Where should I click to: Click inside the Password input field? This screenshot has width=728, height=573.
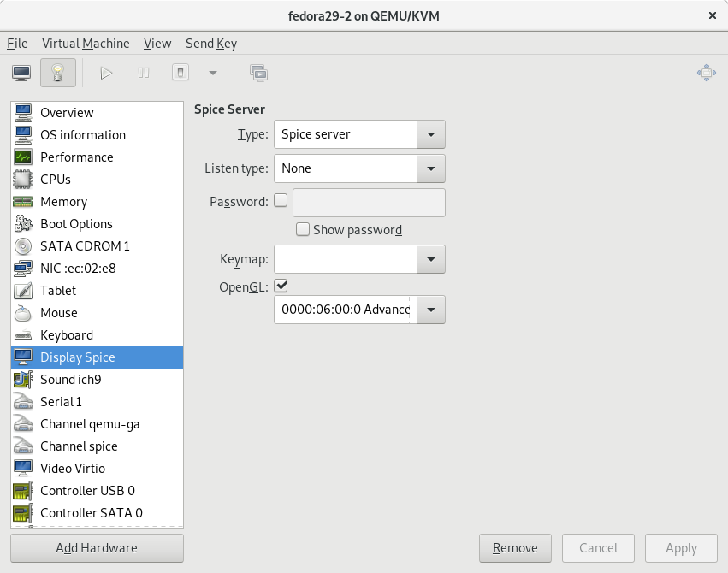pyautogui.click(x=369, y=203)
